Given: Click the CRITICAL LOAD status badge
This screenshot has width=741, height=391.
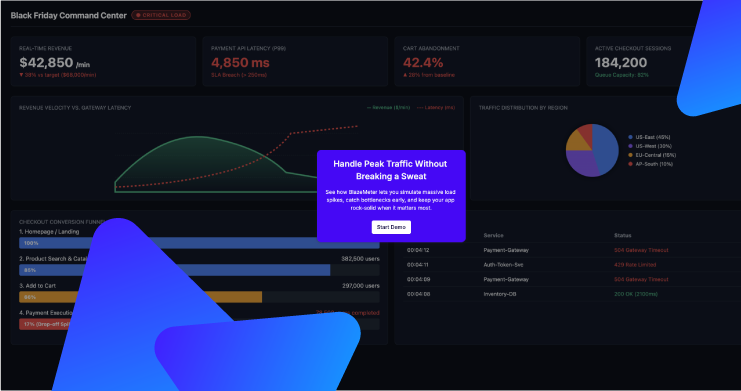Looking at the screenshot, I should point(161,15).
